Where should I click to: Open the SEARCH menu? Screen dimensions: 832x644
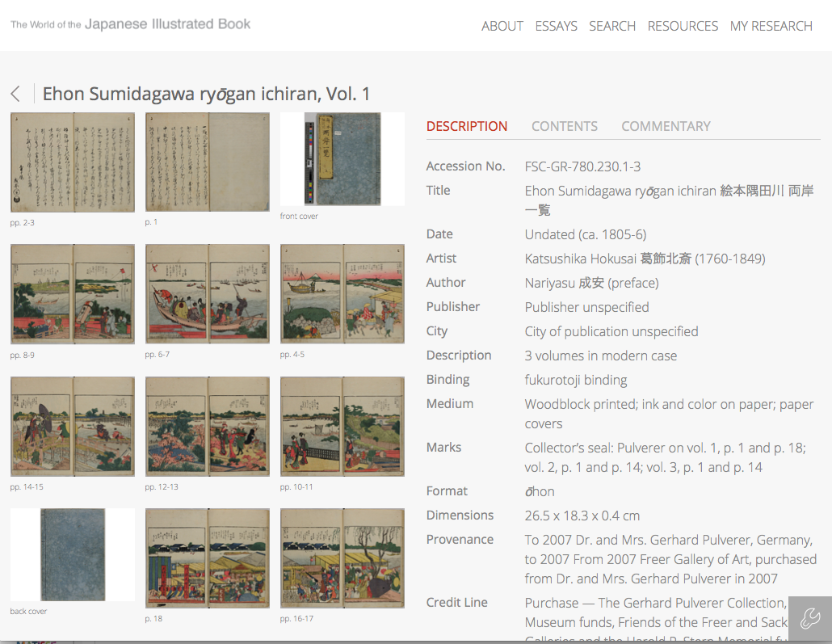[x=612, y=26]
